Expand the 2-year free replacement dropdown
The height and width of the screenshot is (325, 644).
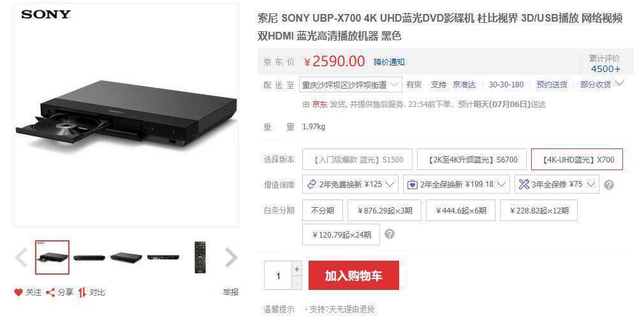(350, 184)
